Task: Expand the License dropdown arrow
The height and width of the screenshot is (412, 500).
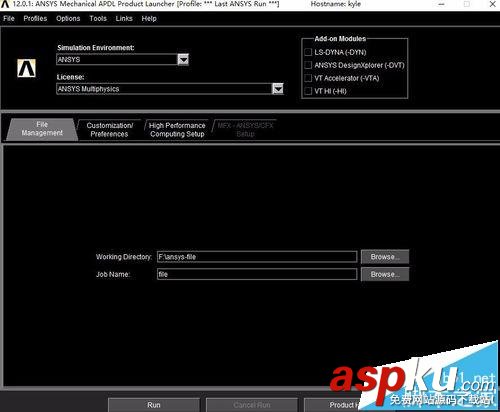Action: coord(278,89)
